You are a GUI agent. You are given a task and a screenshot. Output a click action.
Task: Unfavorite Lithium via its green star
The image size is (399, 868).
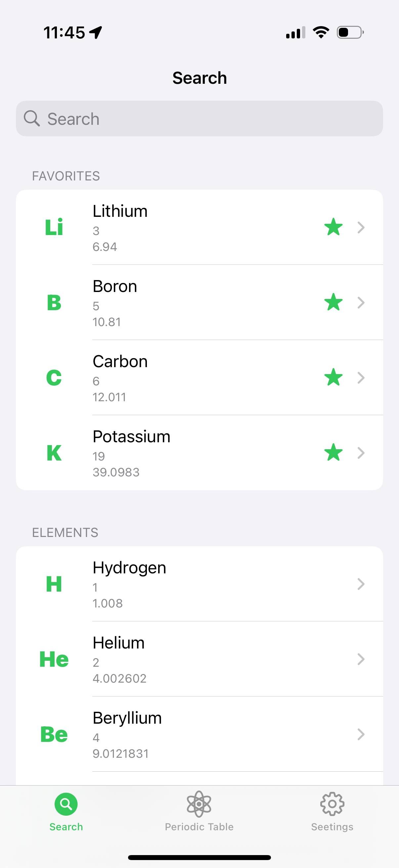[x=333, y=227]
